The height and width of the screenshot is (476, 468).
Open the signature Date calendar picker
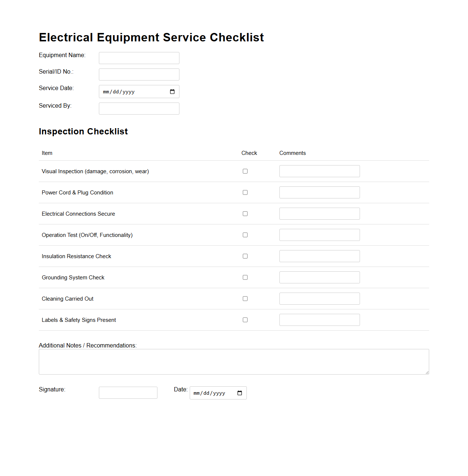coord(239,393)
